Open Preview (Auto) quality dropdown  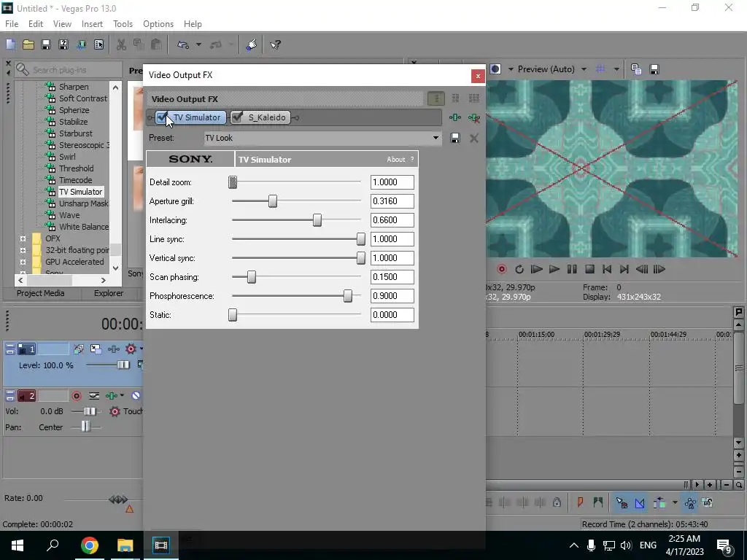[584, 69]
